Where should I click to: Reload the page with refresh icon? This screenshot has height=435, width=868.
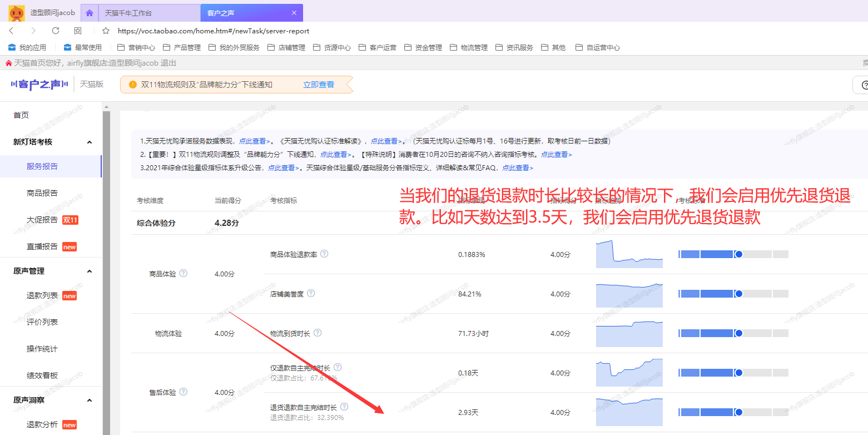(56, 31)
